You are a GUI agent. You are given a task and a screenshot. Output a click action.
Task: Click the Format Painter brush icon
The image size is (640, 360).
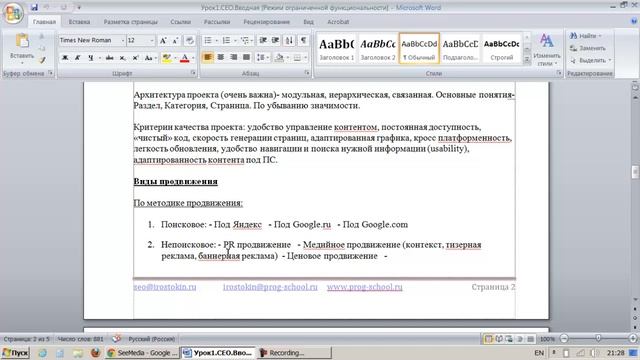[x=42, y=60]
